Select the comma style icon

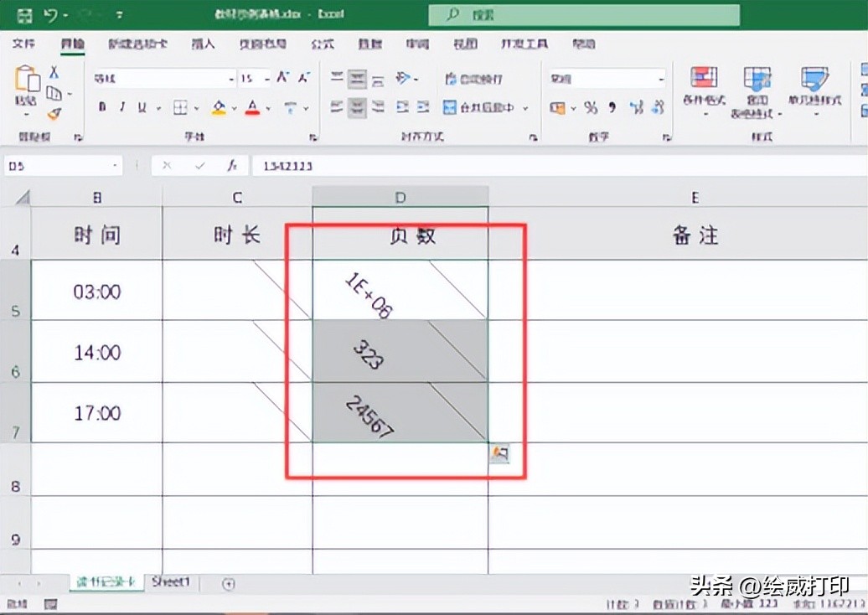pyautogui.click(x=612, y=107)
